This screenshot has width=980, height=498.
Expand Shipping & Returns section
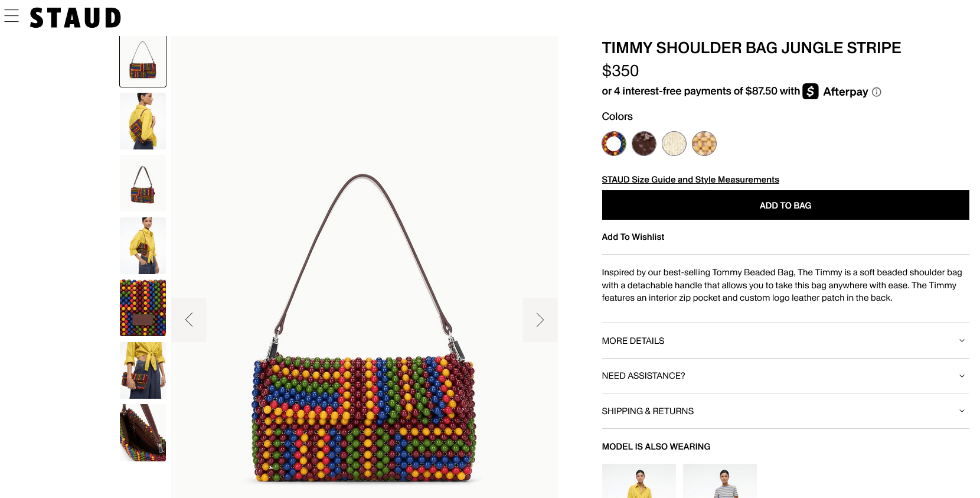[785, 411]
